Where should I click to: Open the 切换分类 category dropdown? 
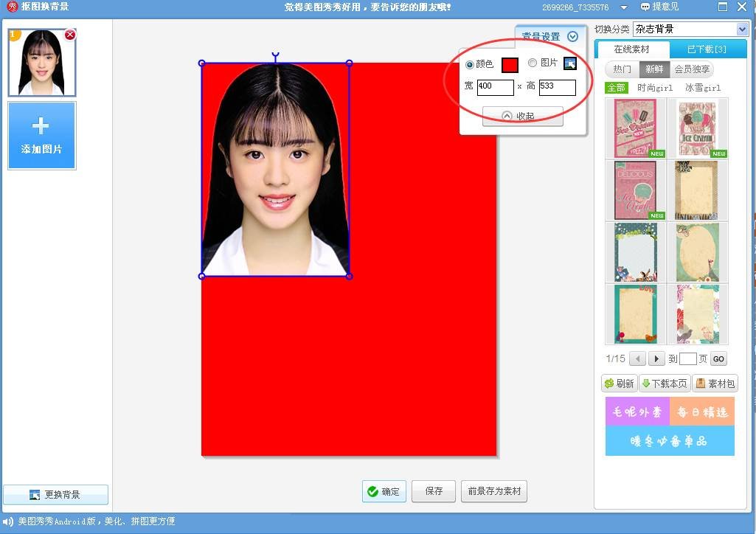(x=690, y=29)
